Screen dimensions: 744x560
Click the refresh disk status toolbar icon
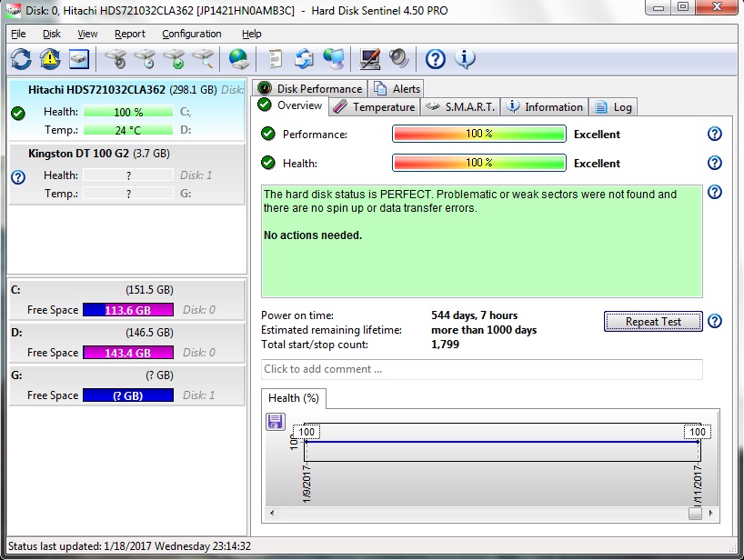click(21, 59)
